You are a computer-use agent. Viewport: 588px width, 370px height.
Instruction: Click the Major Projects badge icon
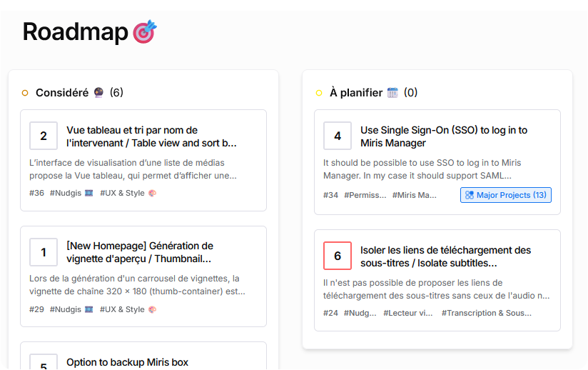[x=469, y=195]
